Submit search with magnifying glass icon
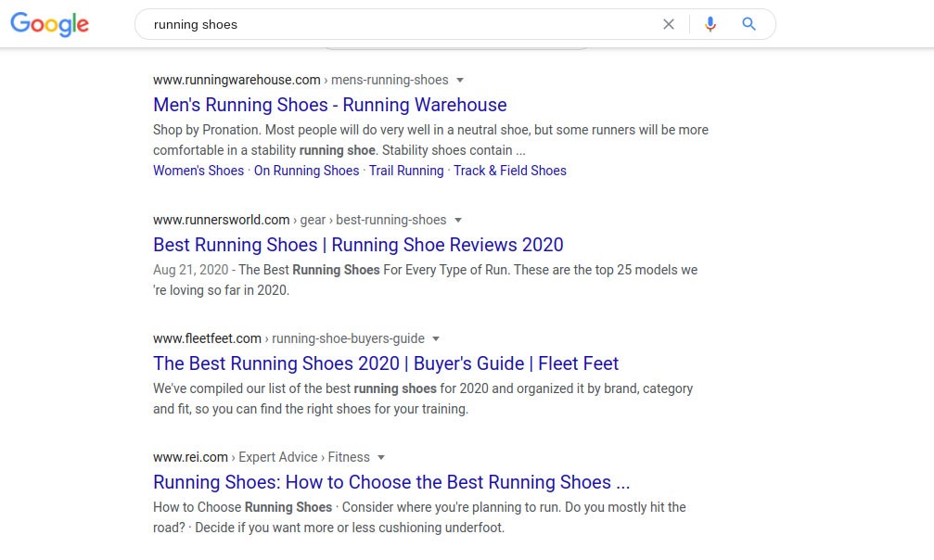The image size is (934, 560). click(748, 24)
